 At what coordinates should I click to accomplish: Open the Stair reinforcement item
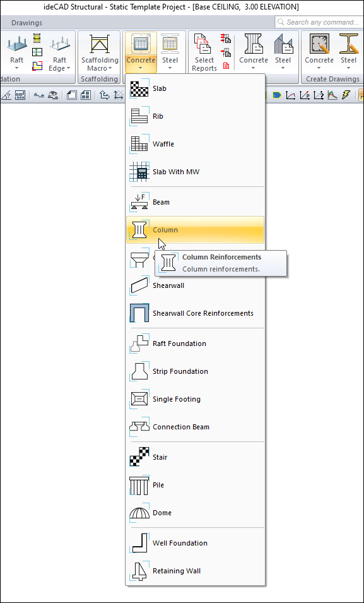[x=196, y=457]
